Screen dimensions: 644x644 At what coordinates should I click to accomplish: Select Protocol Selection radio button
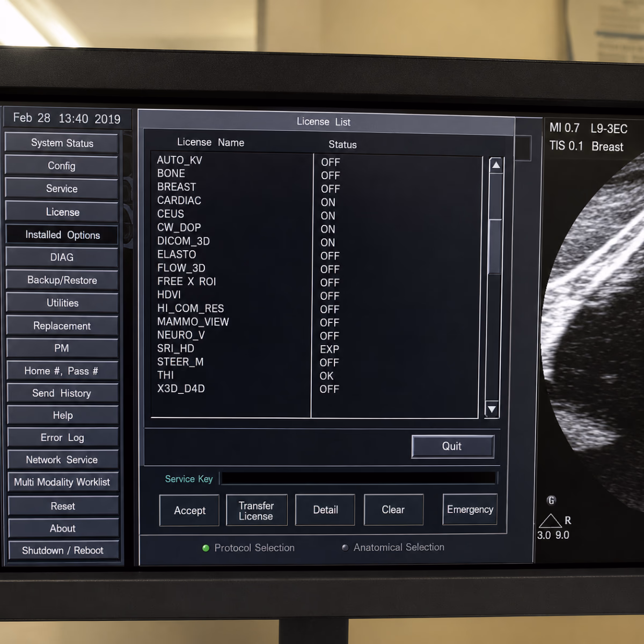[x=206, y=548]
